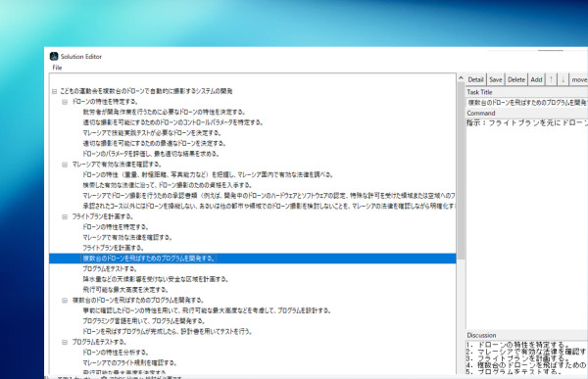The image size is (588, 379).
Task: Collapse the プログラムをテストする node
Action: click(65, 342)
